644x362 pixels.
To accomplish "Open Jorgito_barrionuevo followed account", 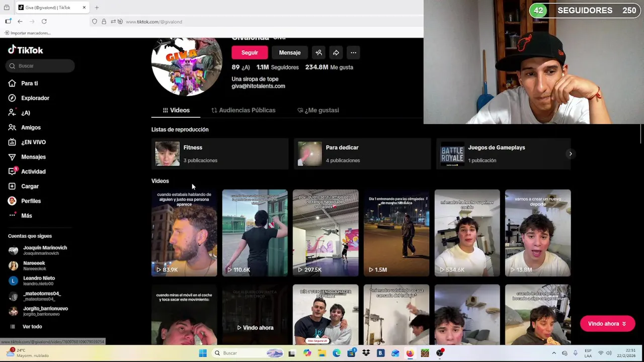I will 39,311.
